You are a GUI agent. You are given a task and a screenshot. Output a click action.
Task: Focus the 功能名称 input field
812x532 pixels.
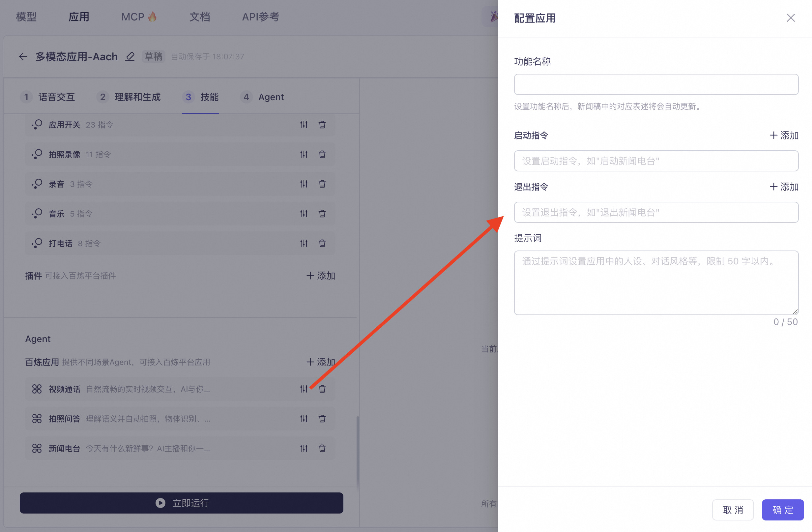pyautogui.click(x=656, y=84)
